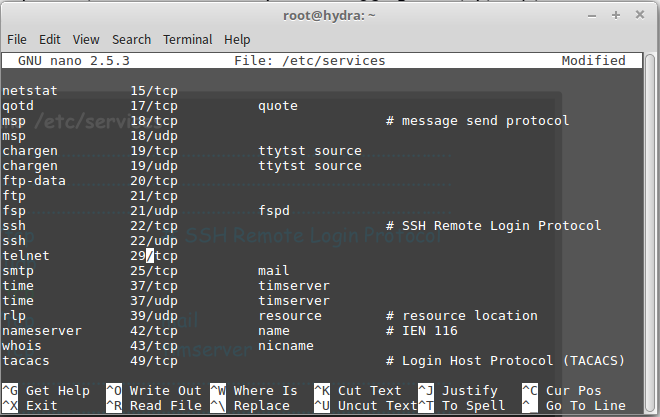The height and width of the screenshot is (417, 660).
Task: Click the 'chargen' name on 19/tcp line
Action: 30,151
